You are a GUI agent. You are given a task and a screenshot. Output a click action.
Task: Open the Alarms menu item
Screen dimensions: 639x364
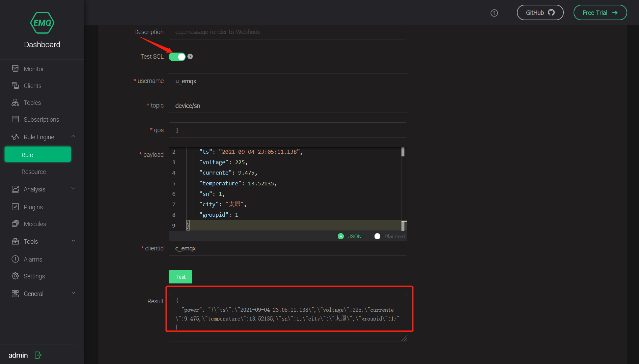coord(42,259)
